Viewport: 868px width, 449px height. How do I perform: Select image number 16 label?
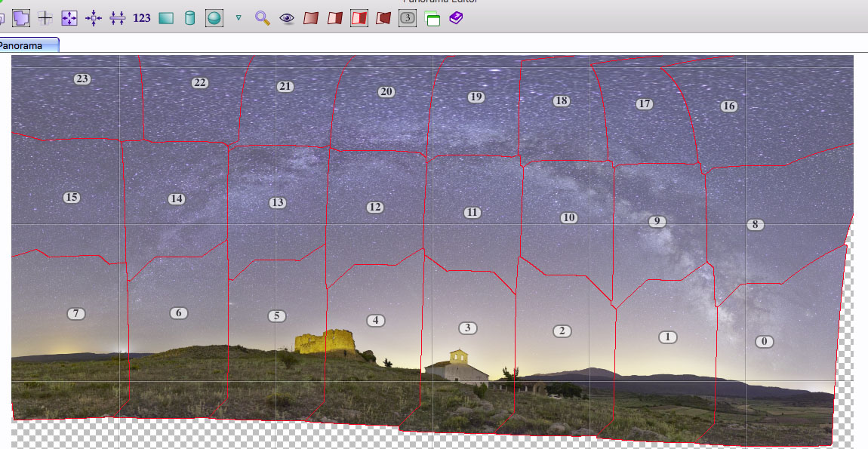pos(729,106)
